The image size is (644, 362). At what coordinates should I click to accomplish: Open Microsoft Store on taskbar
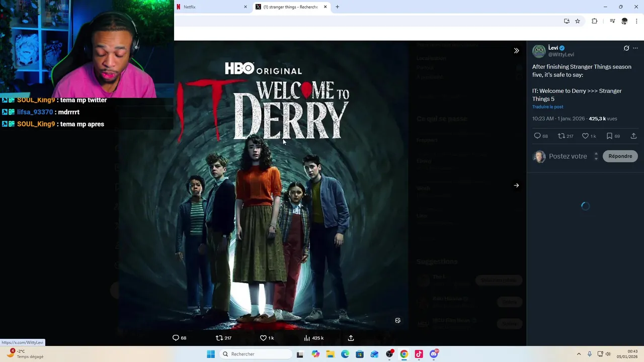tap(360, 354)
